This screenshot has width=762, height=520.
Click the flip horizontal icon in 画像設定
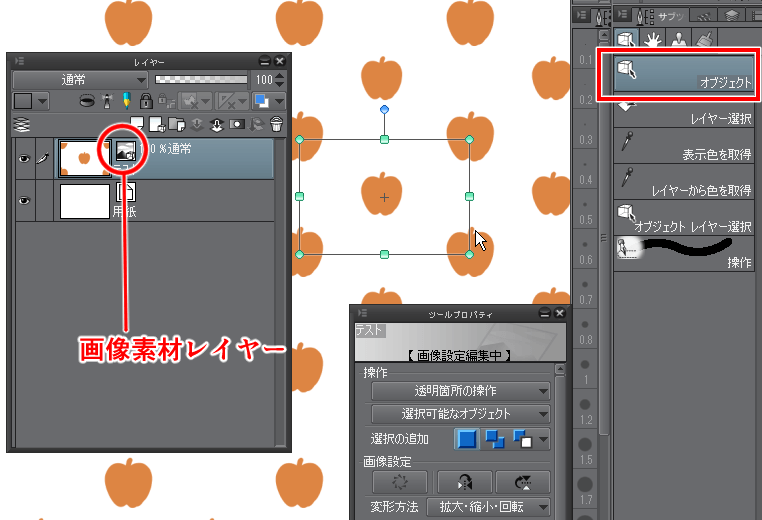pyautogui.click(x=467, y=481)
